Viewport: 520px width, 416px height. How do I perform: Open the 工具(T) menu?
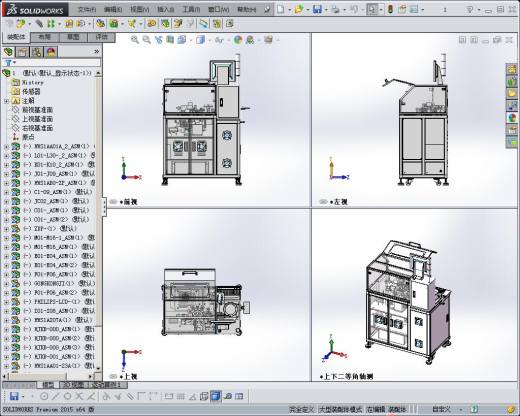point(191,10)
